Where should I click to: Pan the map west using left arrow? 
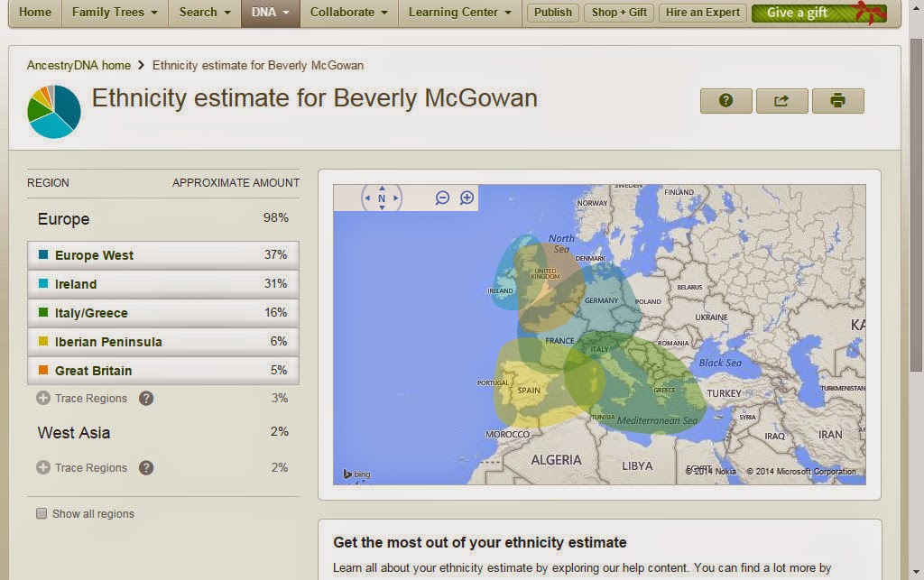[368, 198]
